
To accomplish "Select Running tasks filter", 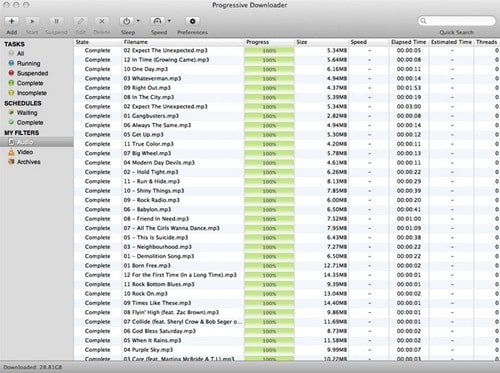I will tap(29, 63).
